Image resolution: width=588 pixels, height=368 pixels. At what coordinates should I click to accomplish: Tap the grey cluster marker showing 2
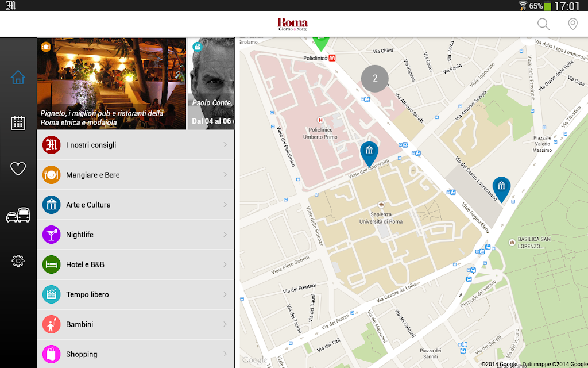tap(374, 78)
